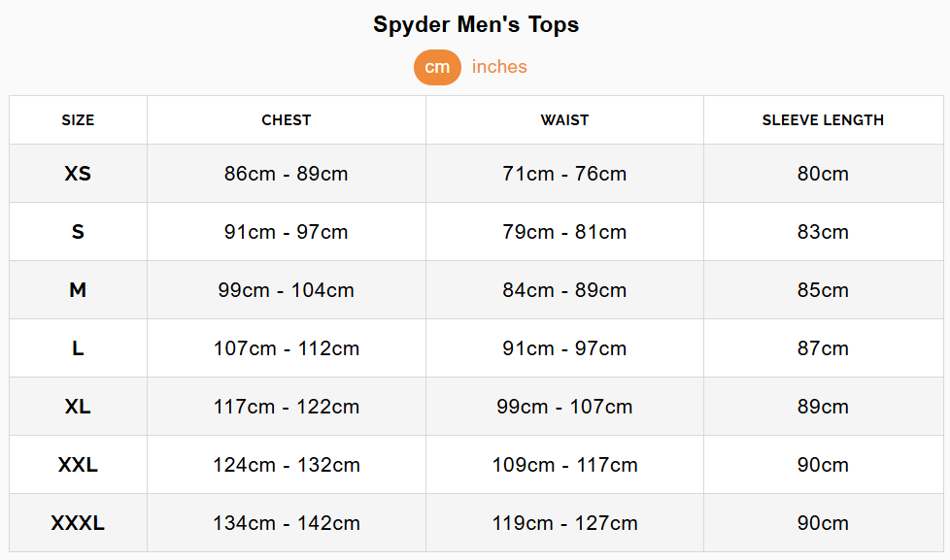950x560 pixels.
Task: Click the 89cm sleeve length cell
Action: [823, 407]
